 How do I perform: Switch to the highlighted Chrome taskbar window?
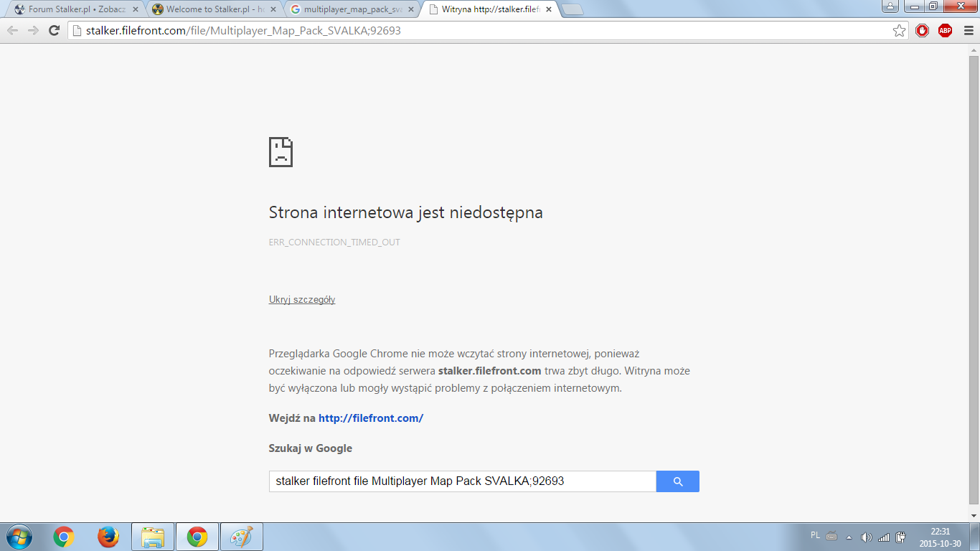coord(197,537)
